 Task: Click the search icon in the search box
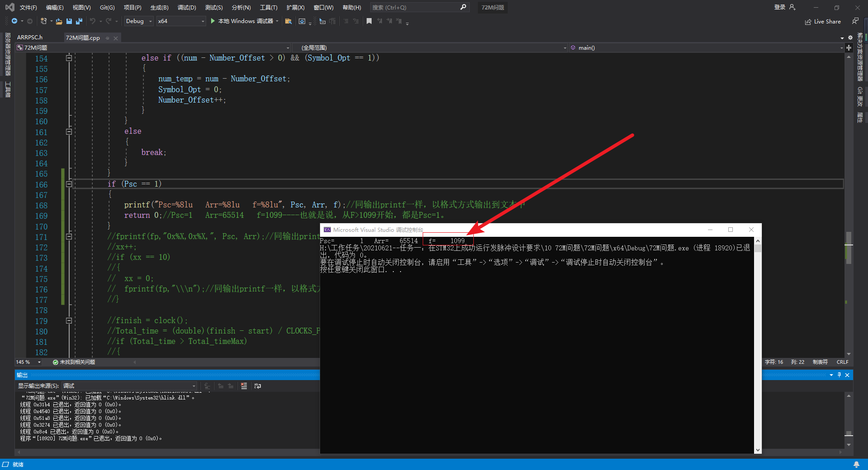pos(463,7)
